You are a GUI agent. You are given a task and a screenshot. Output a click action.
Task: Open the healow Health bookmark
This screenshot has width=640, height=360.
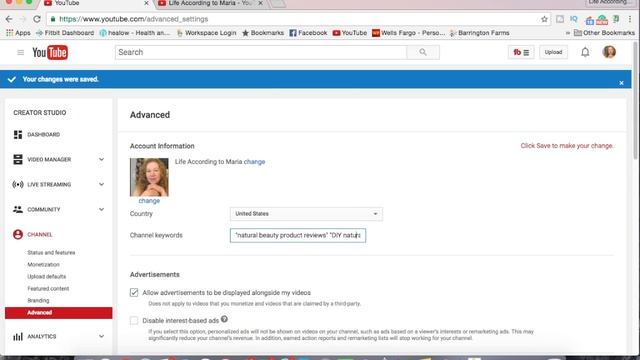tap(135, 33)
